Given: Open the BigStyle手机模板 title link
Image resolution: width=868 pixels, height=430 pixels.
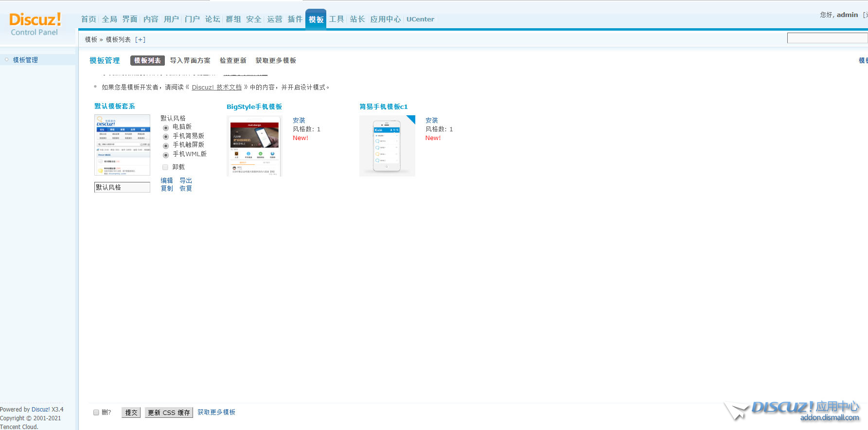Looking at the screenshot, I should click(x=254, y=107).
